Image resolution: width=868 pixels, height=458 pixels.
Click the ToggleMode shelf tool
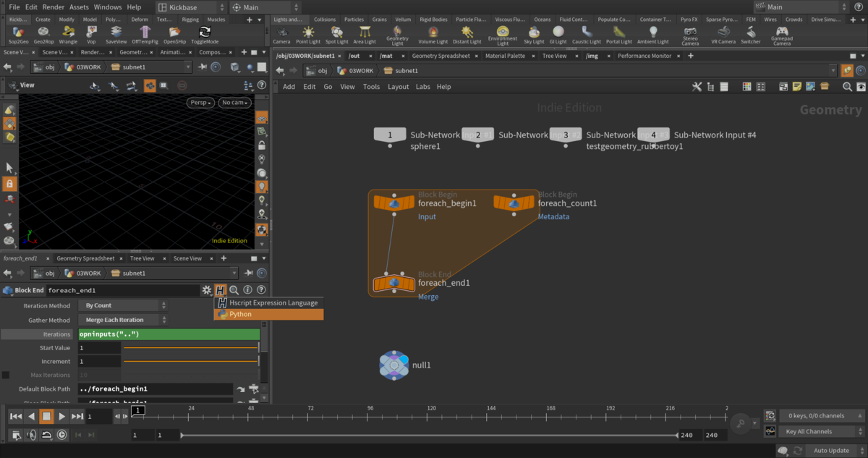pos(205,35)
